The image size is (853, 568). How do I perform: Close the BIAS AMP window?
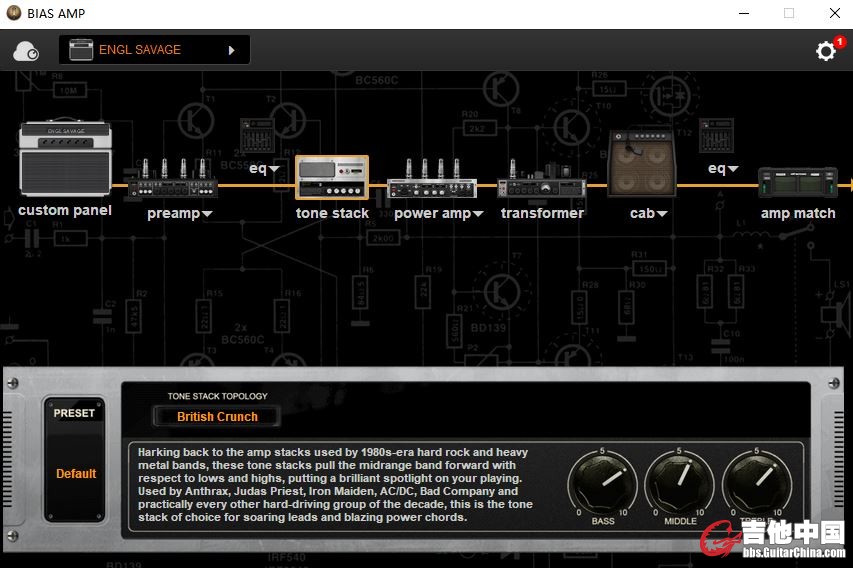(x=835, y=13)
